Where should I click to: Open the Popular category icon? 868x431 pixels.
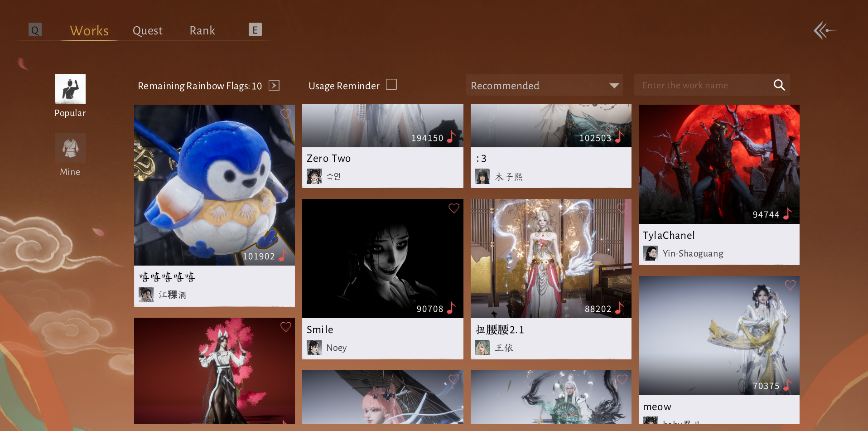70,89
